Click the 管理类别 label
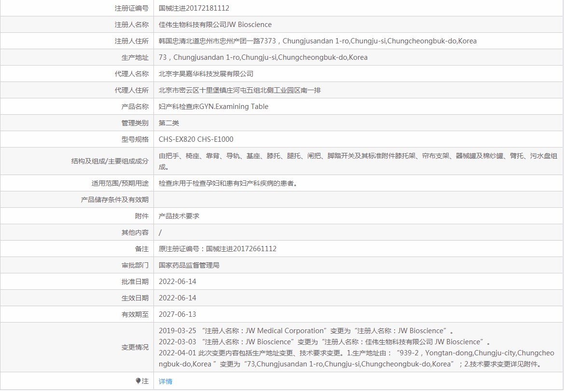The height and width of the screenshot is (392, 564). coord(135,123)
